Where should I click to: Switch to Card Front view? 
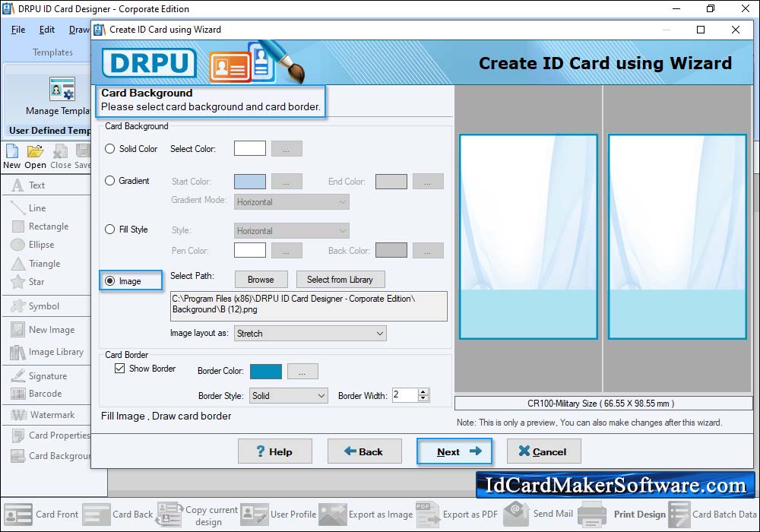(x=41, y=515)
